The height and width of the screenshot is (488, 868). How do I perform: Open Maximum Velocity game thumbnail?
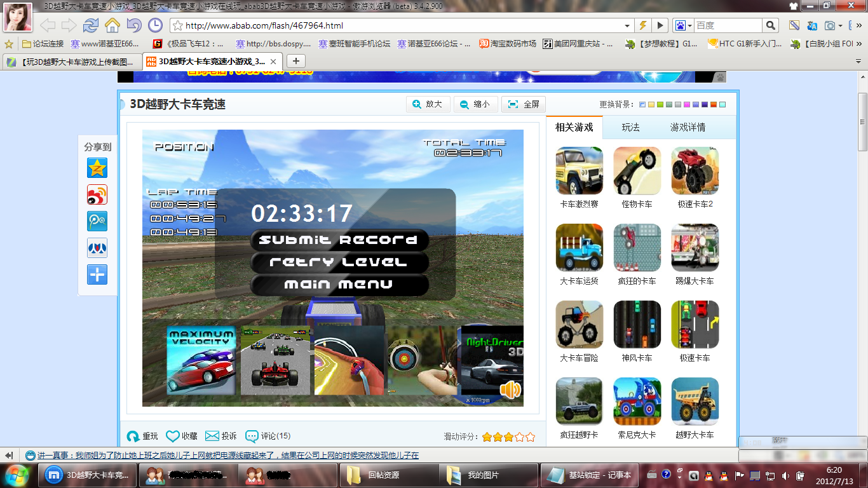click(201, 360)
